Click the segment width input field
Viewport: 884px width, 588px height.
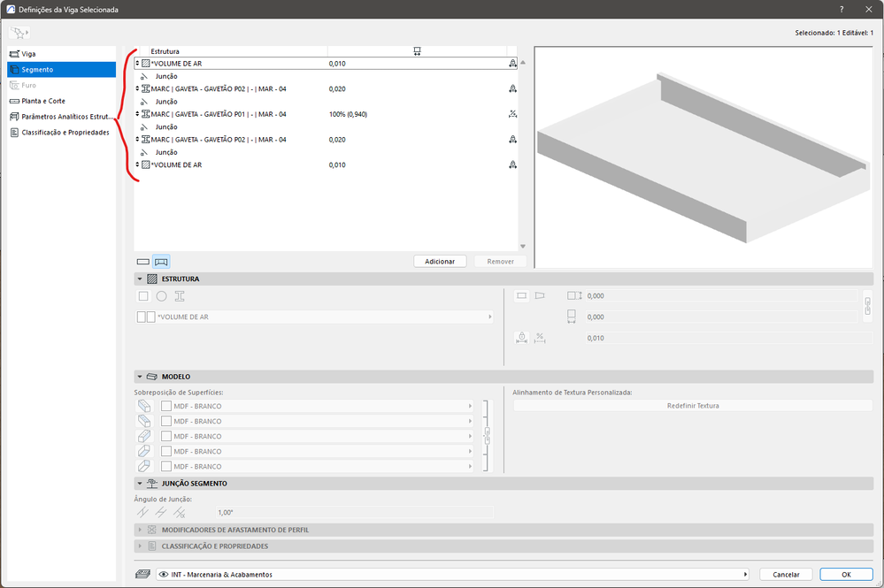click(x=721, y=317)
